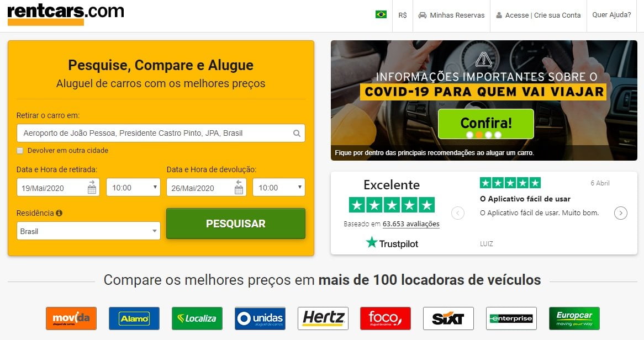Select the last banner carousel dot
Screen dimensions: 644x340
click(498, 135)
